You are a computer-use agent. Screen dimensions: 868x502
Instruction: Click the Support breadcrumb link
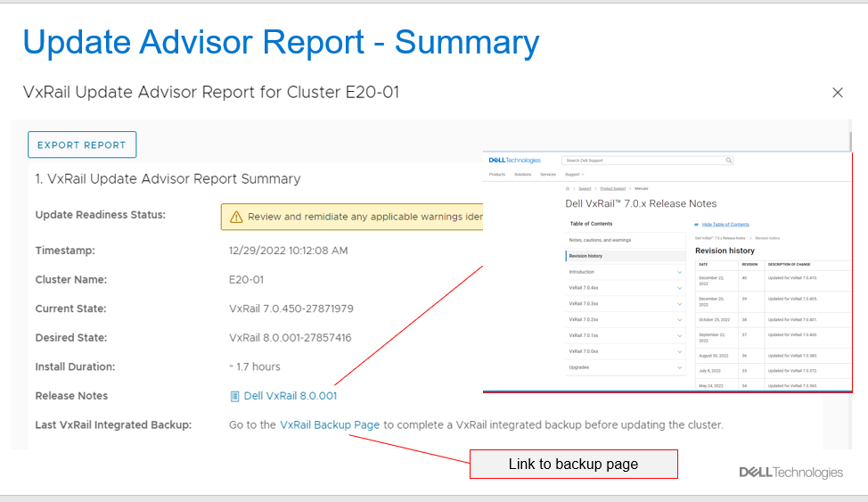click(585, 188)
